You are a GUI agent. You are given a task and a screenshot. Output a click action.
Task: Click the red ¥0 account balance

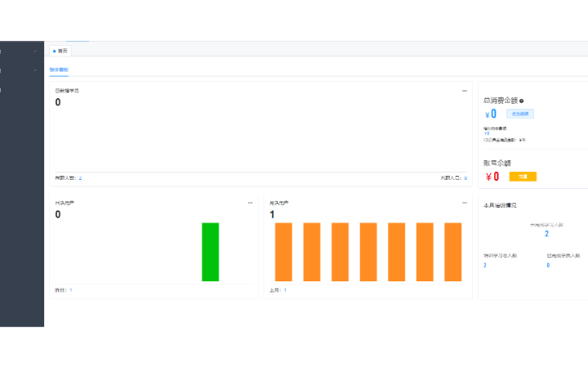492,177
